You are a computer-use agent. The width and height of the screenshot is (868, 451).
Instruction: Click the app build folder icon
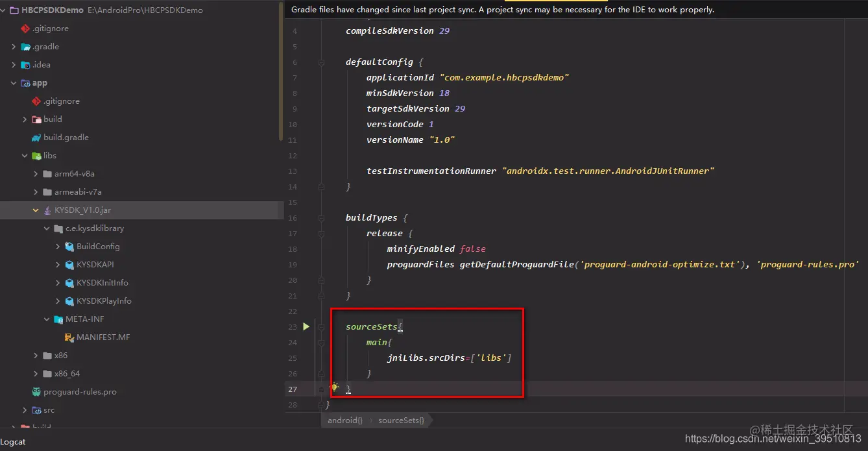(x=36, y=119)
